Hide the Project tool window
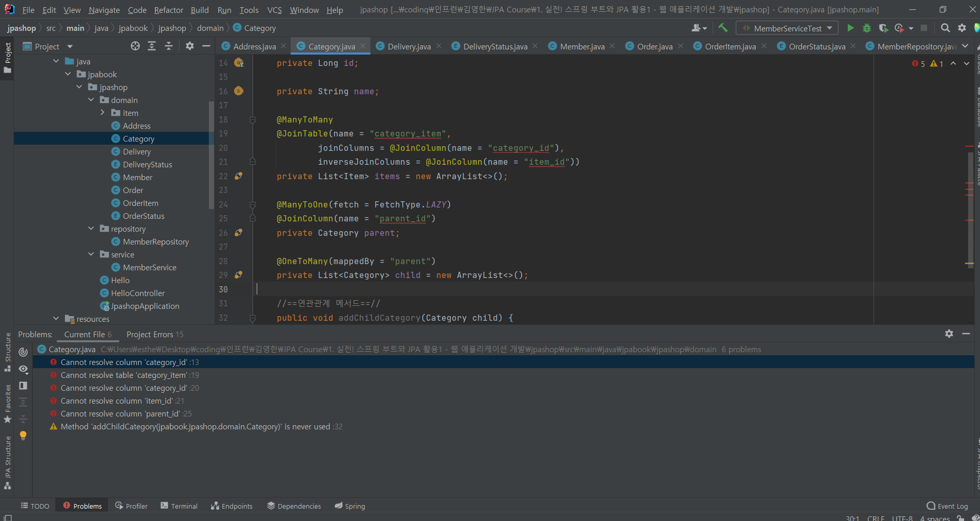This screenshot has height=521, width=980. (206, 46)
